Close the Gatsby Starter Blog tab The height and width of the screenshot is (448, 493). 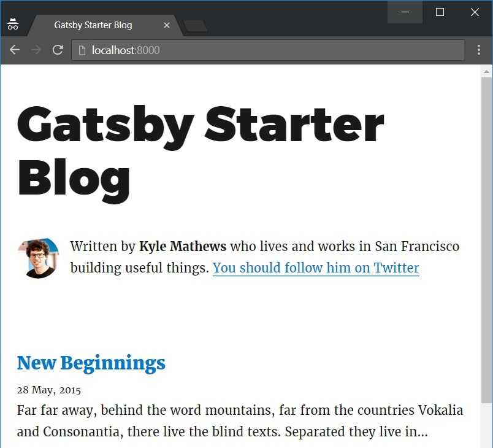coord(167,25)
